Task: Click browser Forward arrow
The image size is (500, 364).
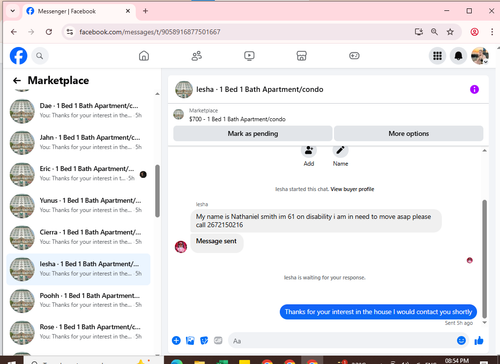Action: pyautogui.click(x=31, y=32)
